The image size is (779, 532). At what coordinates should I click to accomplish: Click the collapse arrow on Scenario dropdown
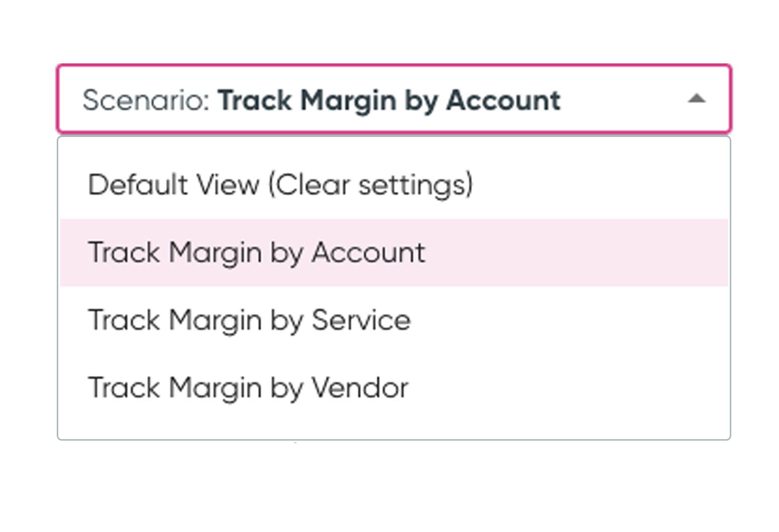(696, 99)
